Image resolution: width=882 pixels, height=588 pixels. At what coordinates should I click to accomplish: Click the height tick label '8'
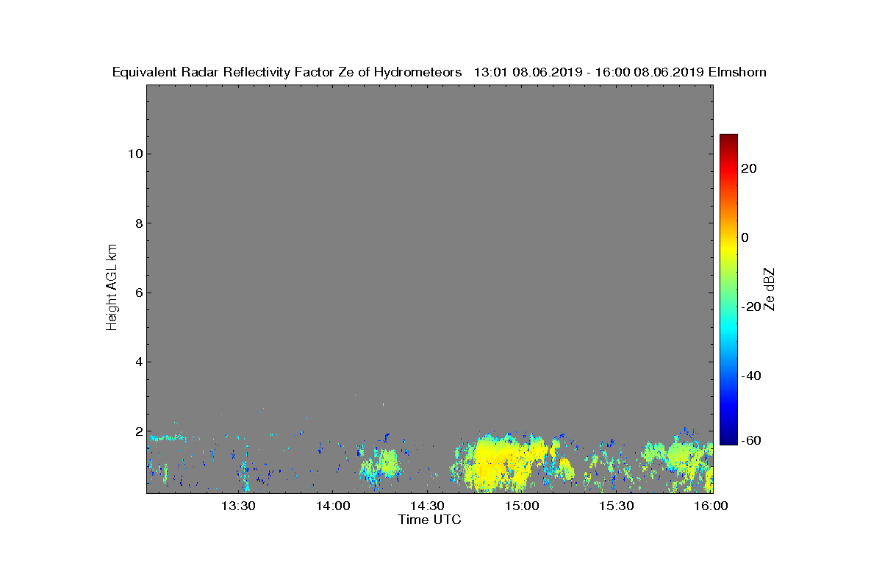click(x=138, y=223)
